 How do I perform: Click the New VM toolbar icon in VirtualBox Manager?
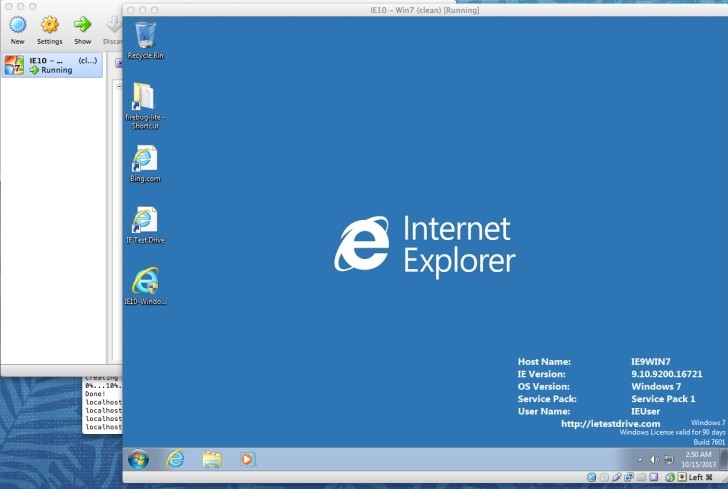[x=18, y=25]
